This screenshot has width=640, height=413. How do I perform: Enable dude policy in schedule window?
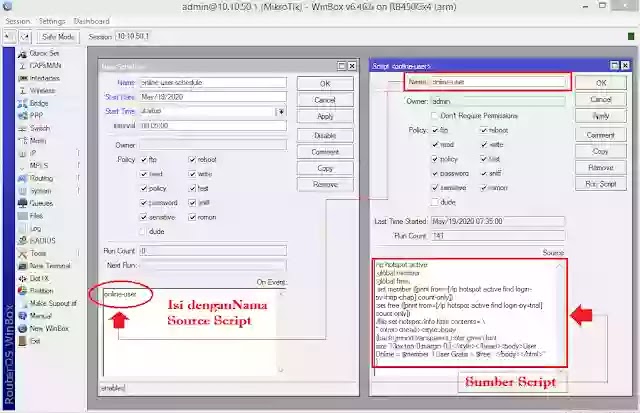[x=142, y=232]
